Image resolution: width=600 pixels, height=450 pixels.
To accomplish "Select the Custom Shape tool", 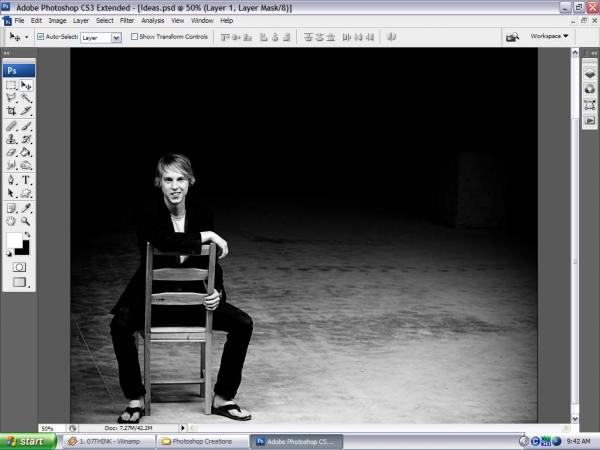I will click(x=26, y=193).
